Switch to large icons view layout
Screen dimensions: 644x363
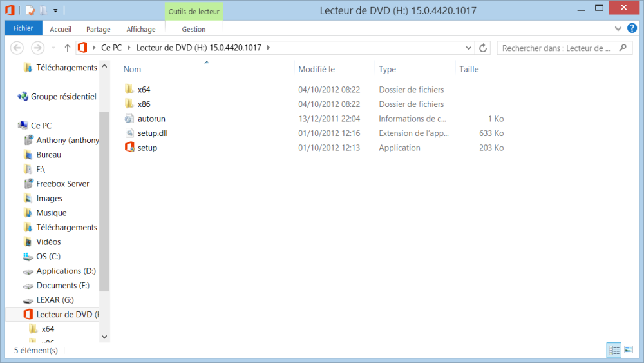629,349
